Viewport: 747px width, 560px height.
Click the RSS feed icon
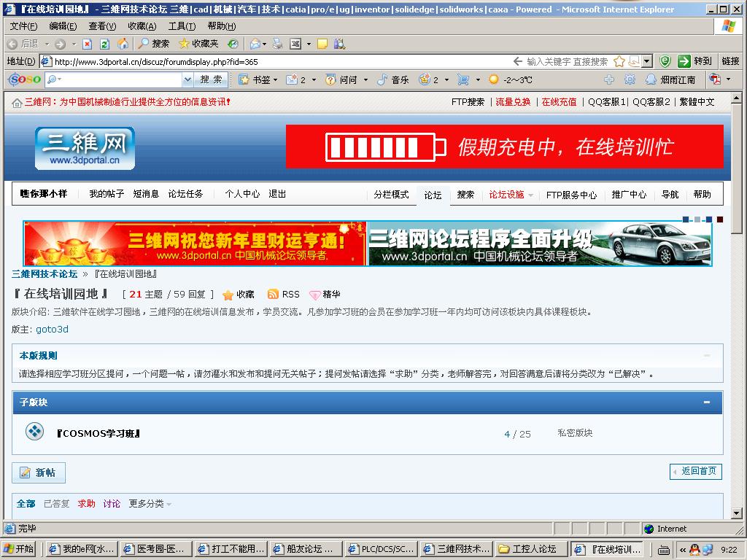273,295
